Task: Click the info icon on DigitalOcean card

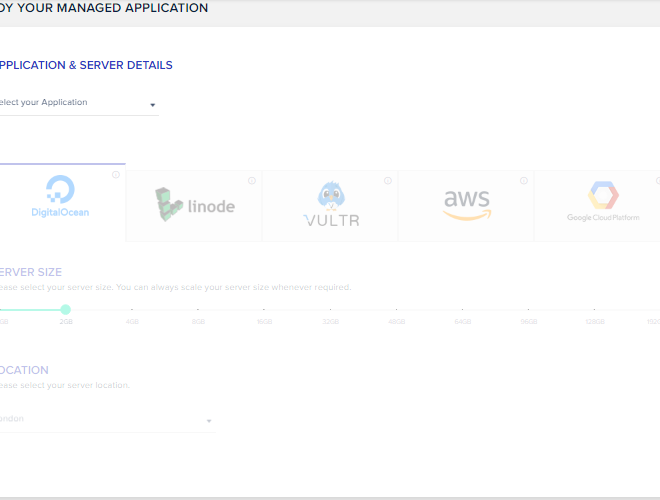Action: click(x=116, y=175)
